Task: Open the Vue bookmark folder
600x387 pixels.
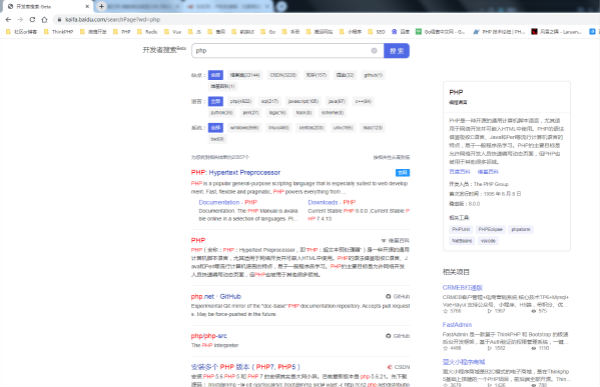Action: 173,32
